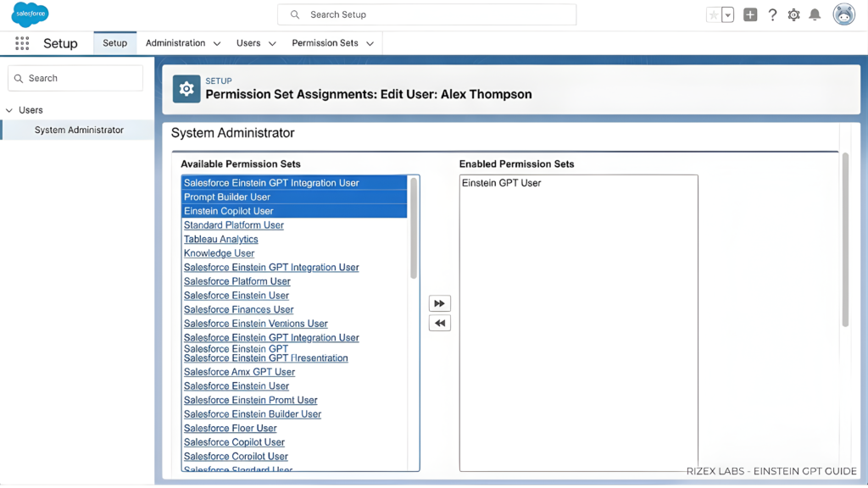Open the favorites list dropdown arrow
The image size is (868, 488).
[727, 14]
